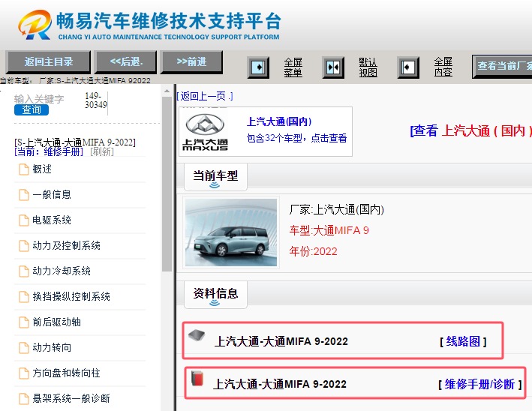Image resolution: width=532 pixels, height=411 pixels.
Task: Open 包含32个车型，点击查看 link
Action: point(296,138)
